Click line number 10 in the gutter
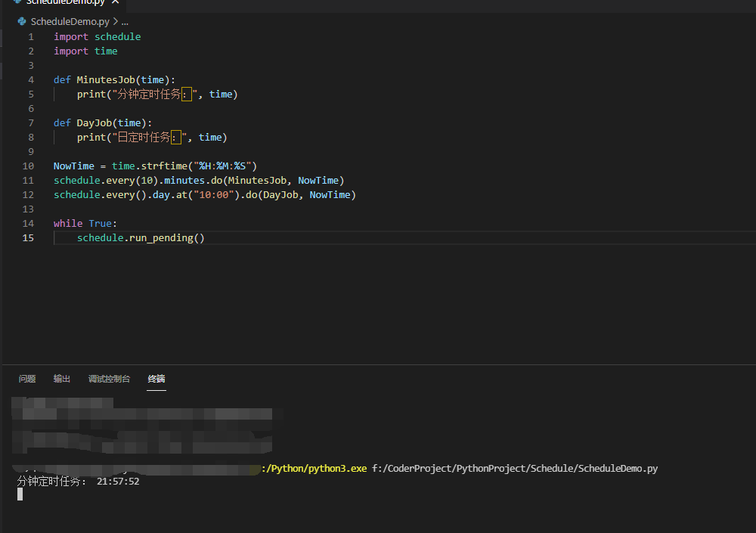This screenshot has width=756, height=533. click(28, 166)
